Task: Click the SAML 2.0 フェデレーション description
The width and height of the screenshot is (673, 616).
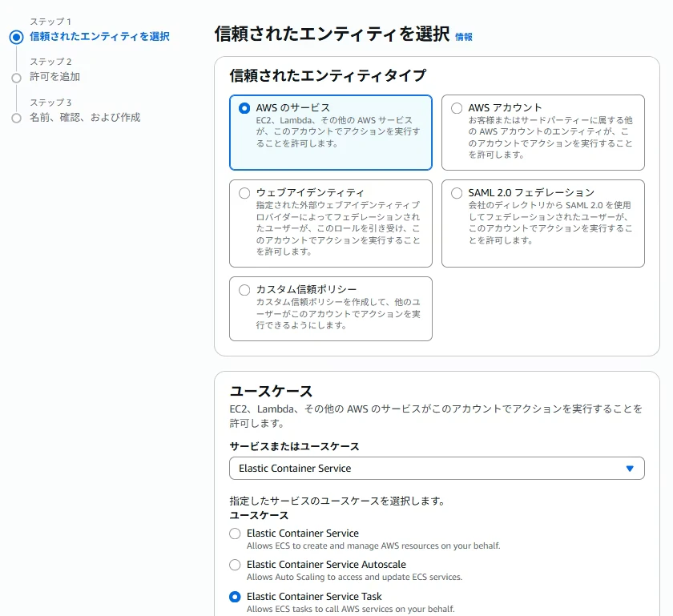Action: point(550,223)
